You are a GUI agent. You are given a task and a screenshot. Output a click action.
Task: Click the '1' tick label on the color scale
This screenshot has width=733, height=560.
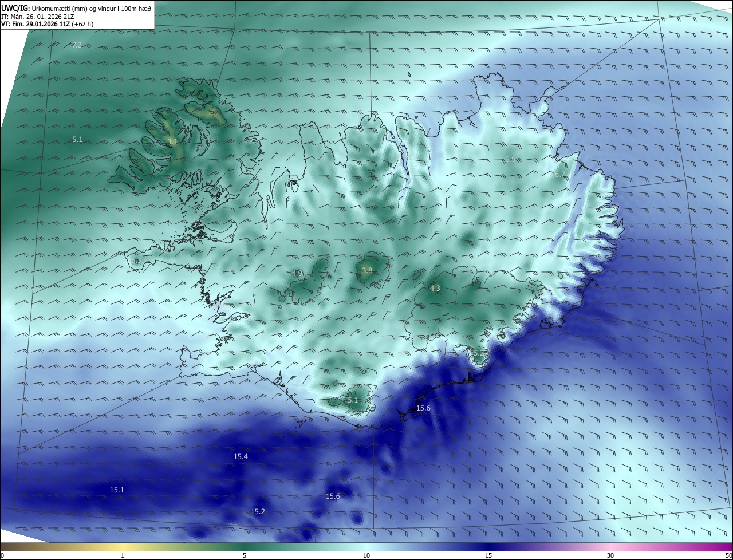pyautogui.click(x=123, y=555)
